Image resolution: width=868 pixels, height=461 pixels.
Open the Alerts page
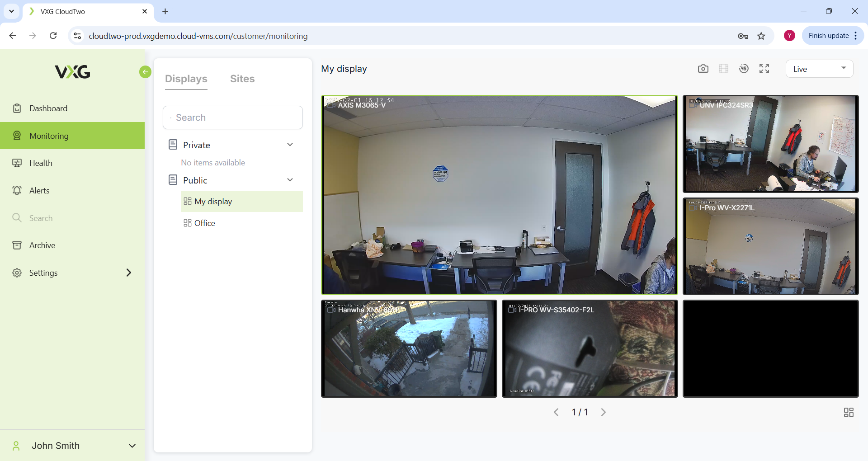(x=39, y=191)
